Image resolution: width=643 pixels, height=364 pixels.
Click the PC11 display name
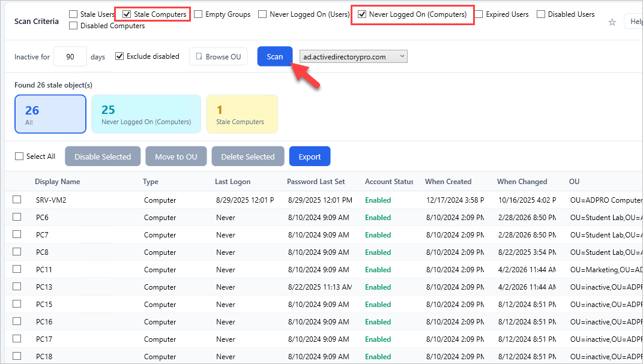44,270
